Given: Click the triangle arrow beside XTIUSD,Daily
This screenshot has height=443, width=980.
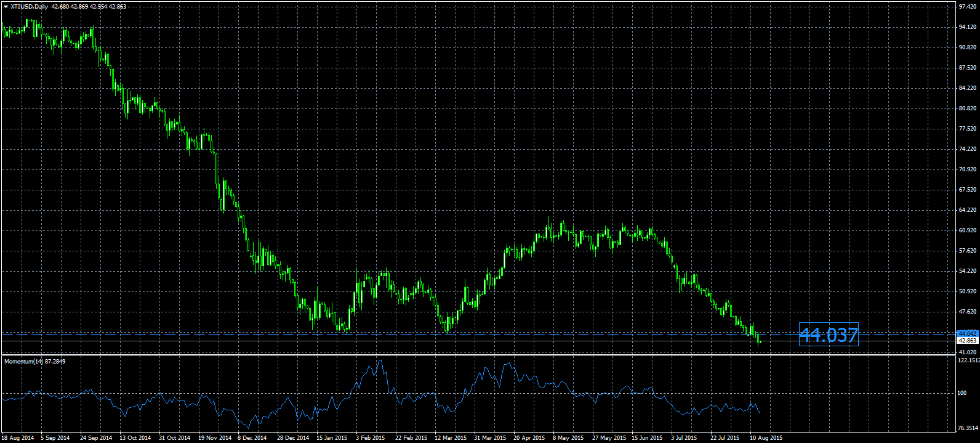Looking at the screenshot, I should click(x=6, y=6).
